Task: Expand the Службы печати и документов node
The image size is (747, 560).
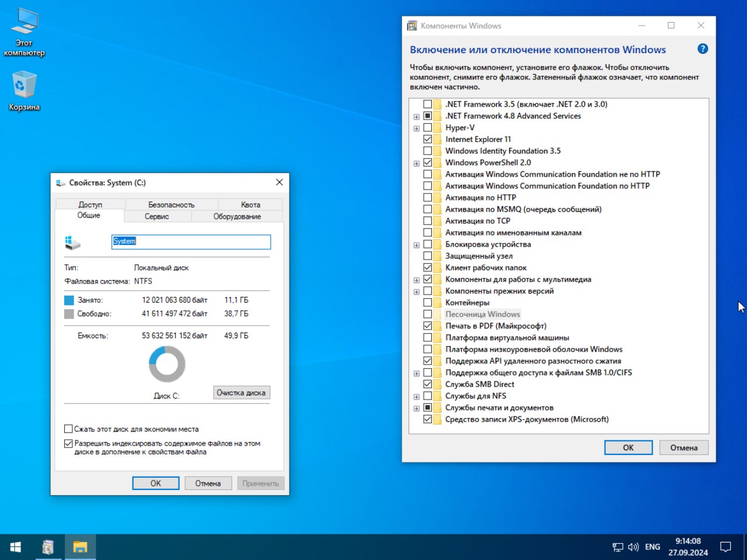Action: point(417,408)
